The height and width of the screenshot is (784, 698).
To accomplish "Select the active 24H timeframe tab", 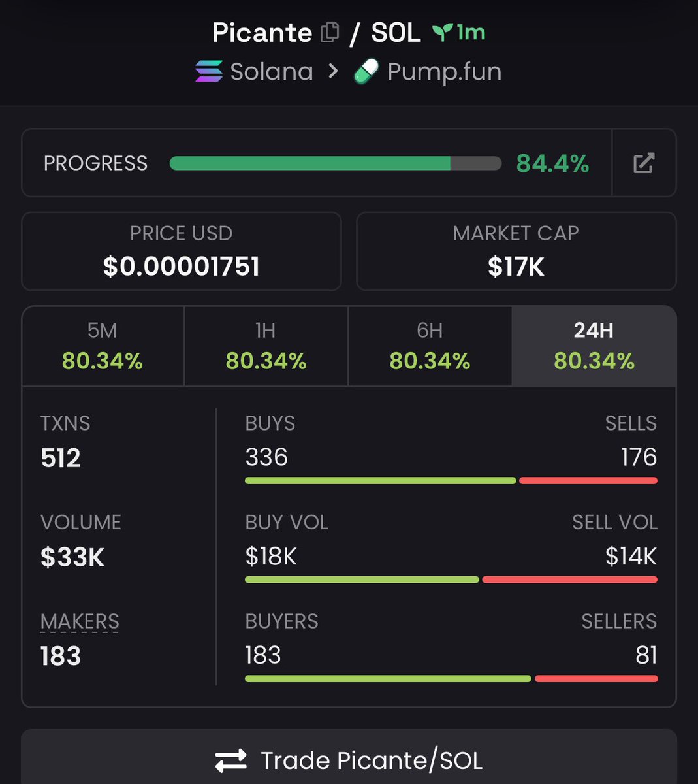I will pyautogui.click(x=593, y=346).
